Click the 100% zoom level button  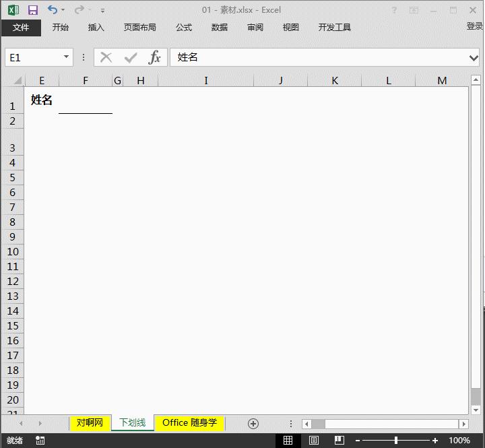pos(459,440)
